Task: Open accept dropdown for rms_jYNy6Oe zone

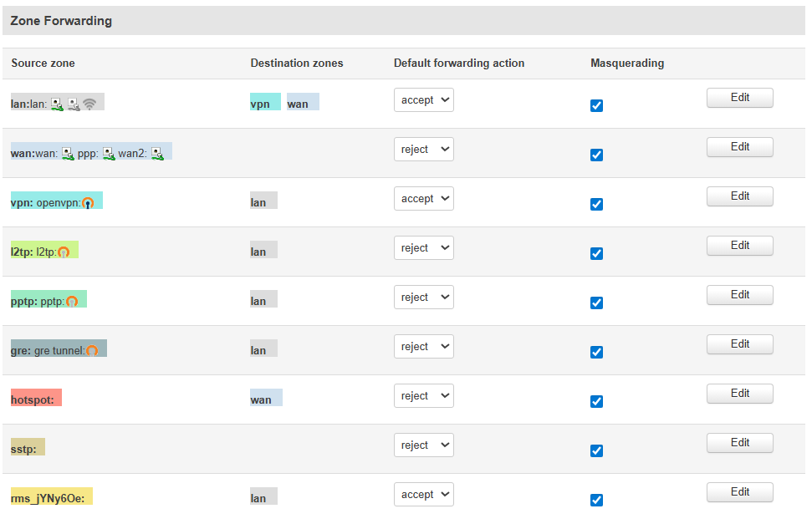Action: click(x=424, y=494)
